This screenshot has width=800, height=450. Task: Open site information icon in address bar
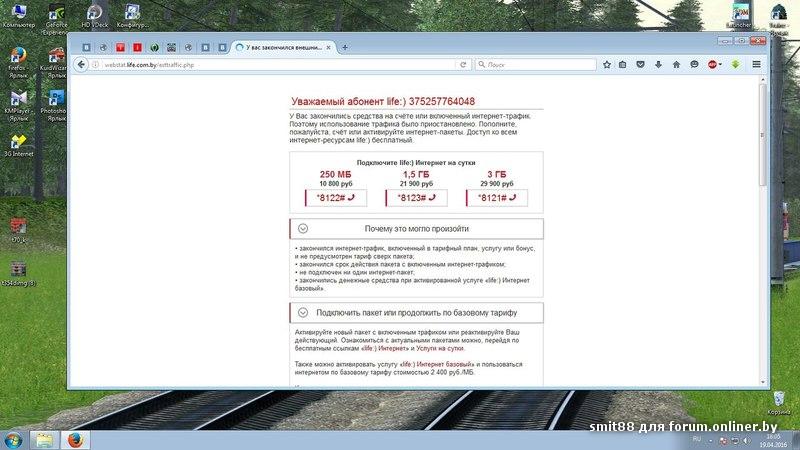click(95, 65)
